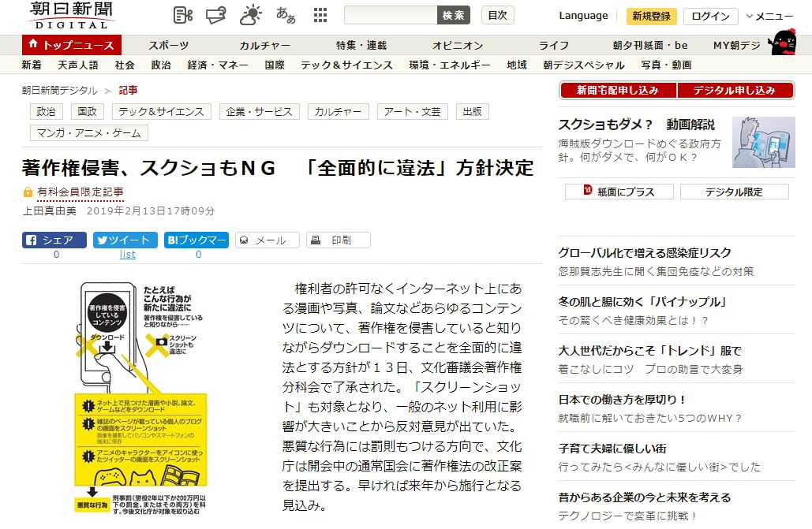Click the list link under ツイート
The height and width of the screenshot is (529, 812).
127,254
